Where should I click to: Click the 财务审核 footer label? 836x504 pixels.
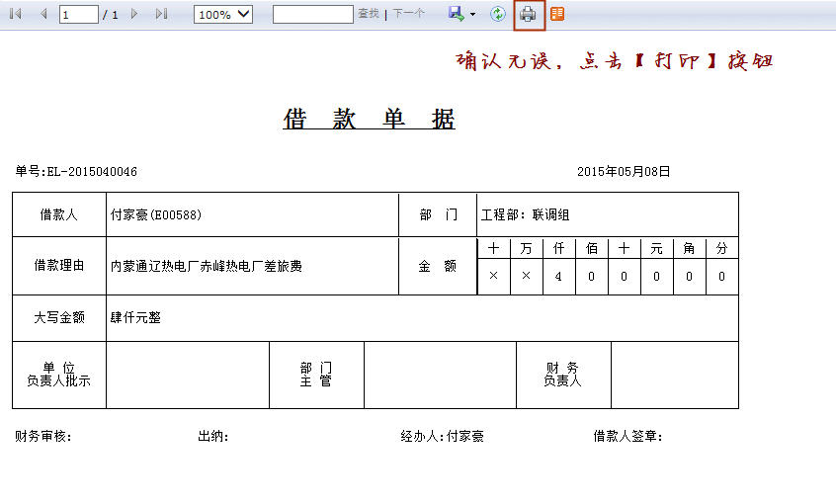pyautogui.click(x=43, y=436)
